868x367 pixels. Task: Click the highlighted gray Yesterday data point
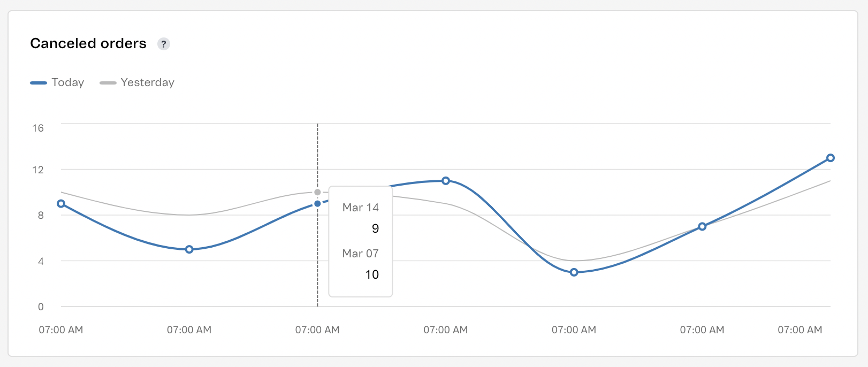(x=317, y=192)
